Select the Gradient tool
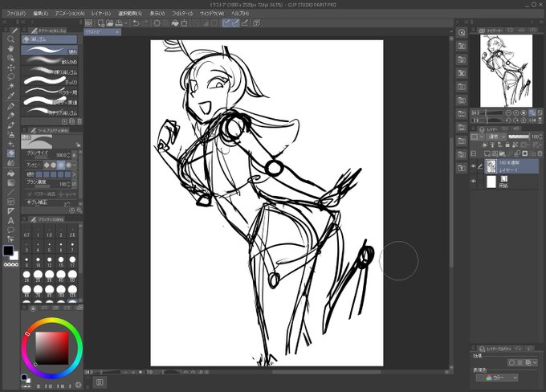Viewport: 546px width, 392px height. tap(10, 183)
